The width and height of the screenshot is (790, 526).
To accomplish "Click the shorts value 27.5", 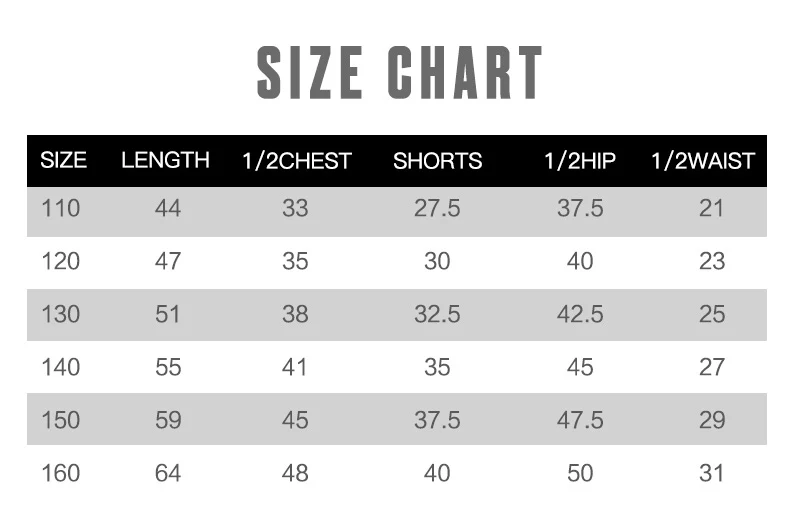I will tap(437, 209).
